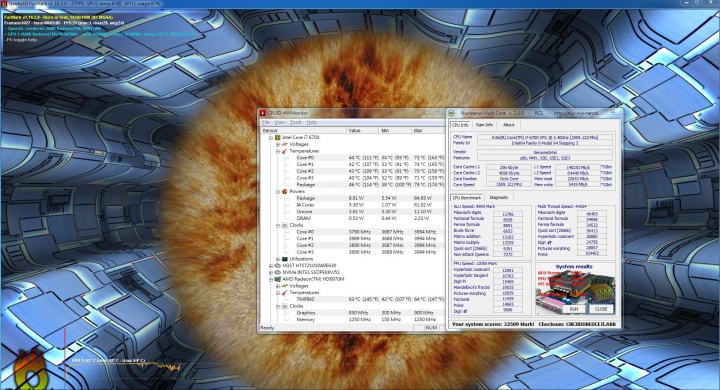Image resolution: width=720 pixels, height=390 pixels.
Task: Expand the Utilizations tree node
Action: 278,259
